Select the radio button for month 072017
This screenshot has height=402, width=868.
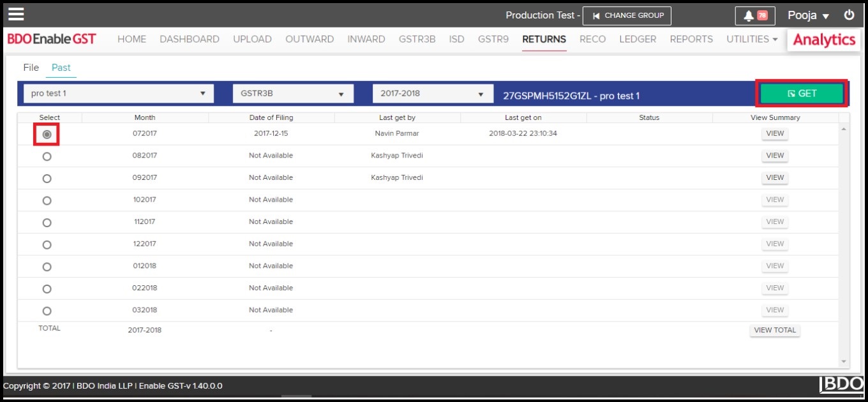(47, 135)
